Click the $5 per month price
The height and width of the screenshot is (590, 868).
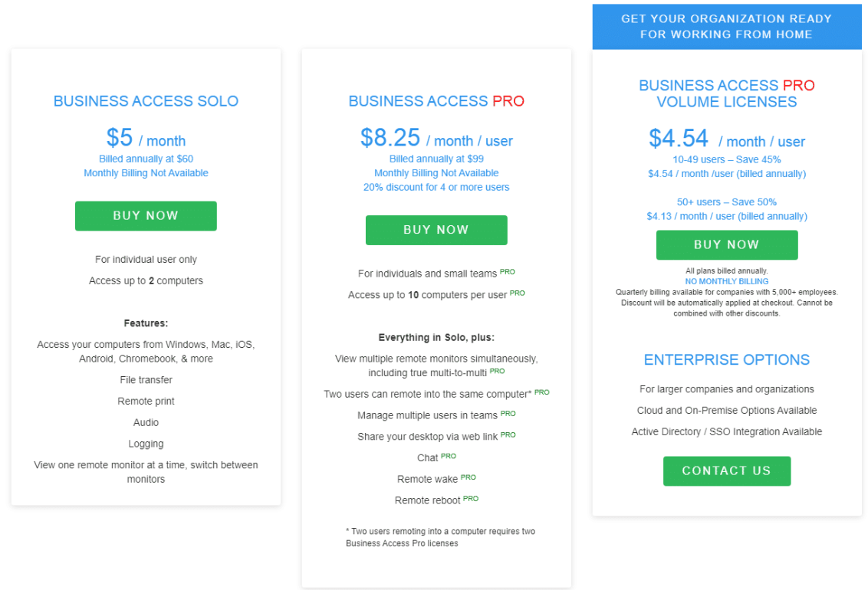(146, 139)
